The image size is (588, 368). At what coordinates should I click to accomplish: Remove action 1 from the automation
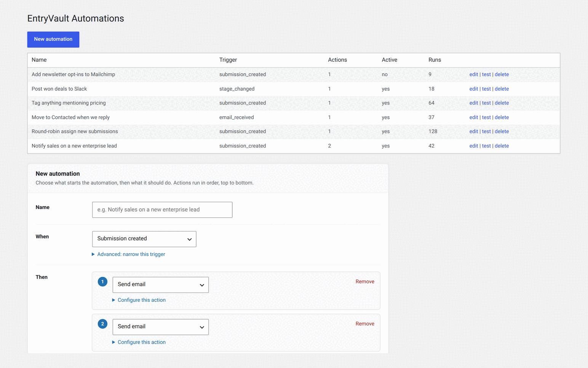[365, 281]
